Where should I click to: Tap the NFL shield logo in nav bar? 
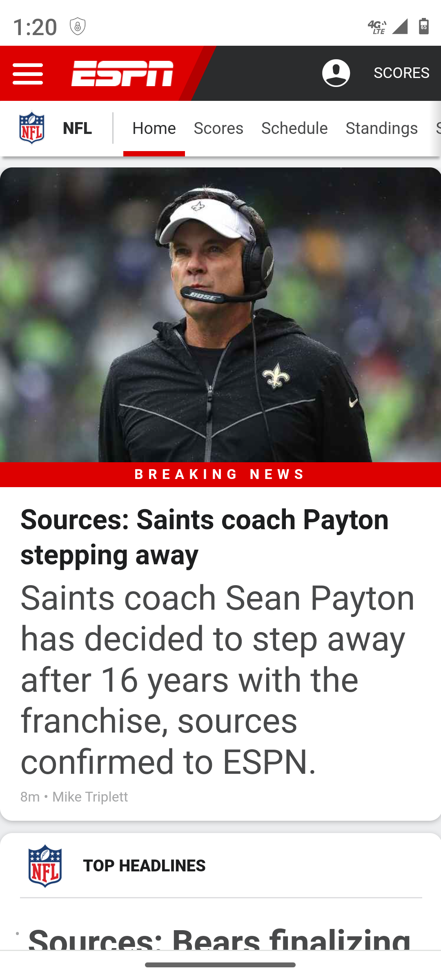[x=32, y=128]
